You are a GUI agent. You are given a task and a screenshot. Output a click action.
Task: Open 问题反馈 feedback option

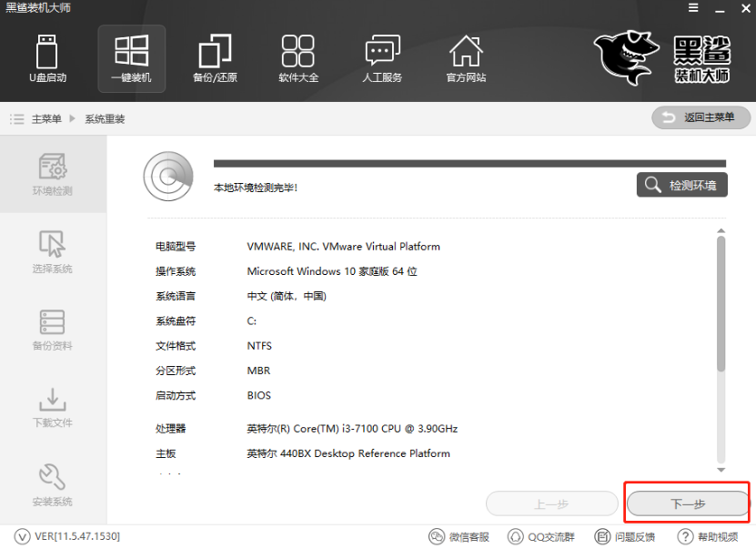pos(626,536)
